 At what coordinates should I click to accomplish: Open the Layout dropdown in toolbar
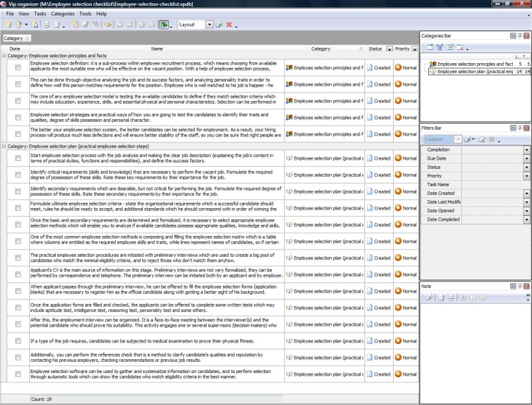point(209,25)
